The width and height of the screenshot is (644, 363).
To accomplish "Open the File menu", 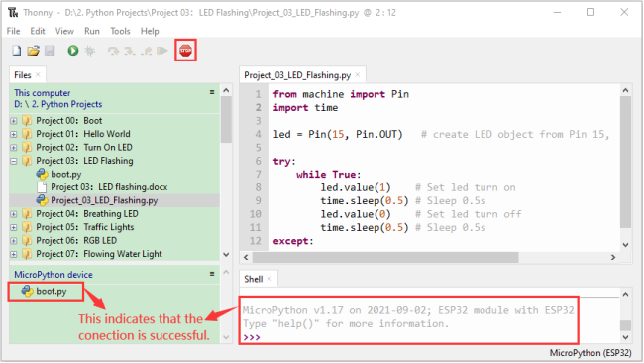I will point(13,31).
